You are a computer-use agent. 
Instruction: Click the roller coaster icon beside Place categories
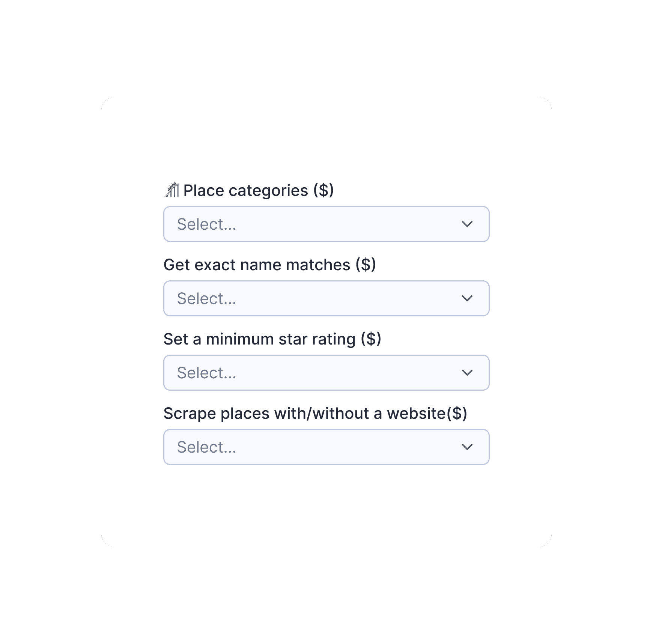click(x=172, y=190)
